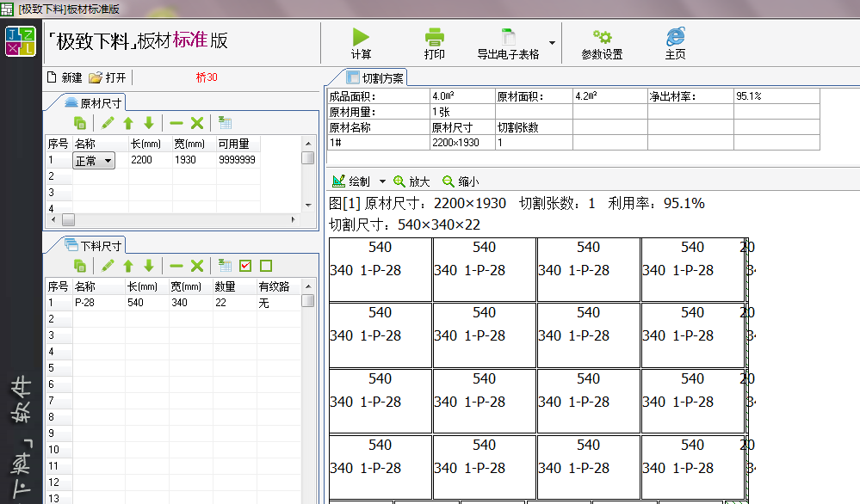Click pencil edit icon in 下料尺寸 toolbar
This screenshot has height=504, width=860.
pos(108,267)
